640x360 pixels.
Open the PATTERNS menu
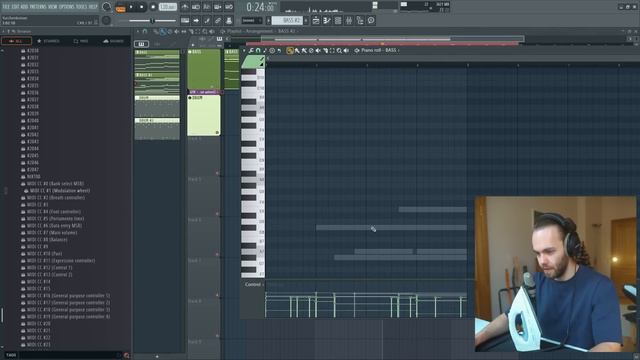[x=38, y=7]
